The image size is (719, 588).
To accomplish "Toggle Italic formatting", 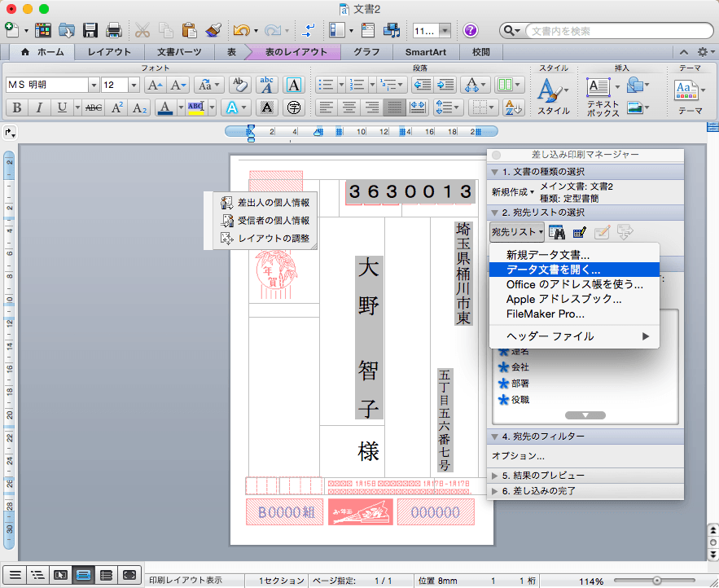I will point(39,108).
